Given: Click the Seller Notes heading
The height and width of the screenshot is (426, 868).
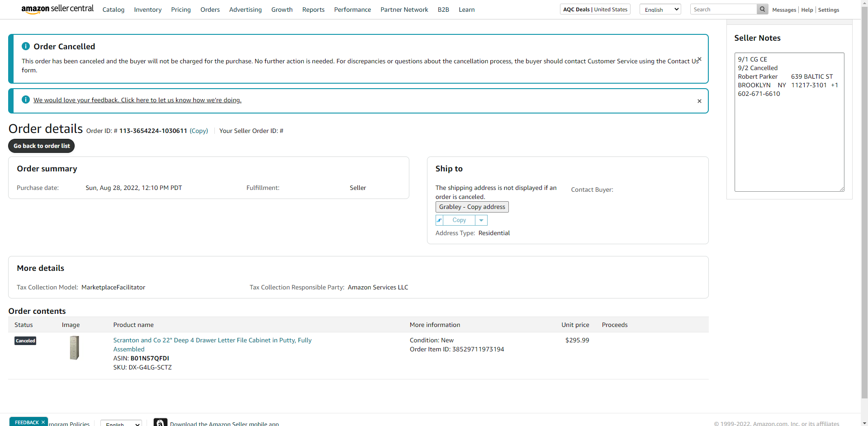Looking at the screenshot, I should 758,38.
